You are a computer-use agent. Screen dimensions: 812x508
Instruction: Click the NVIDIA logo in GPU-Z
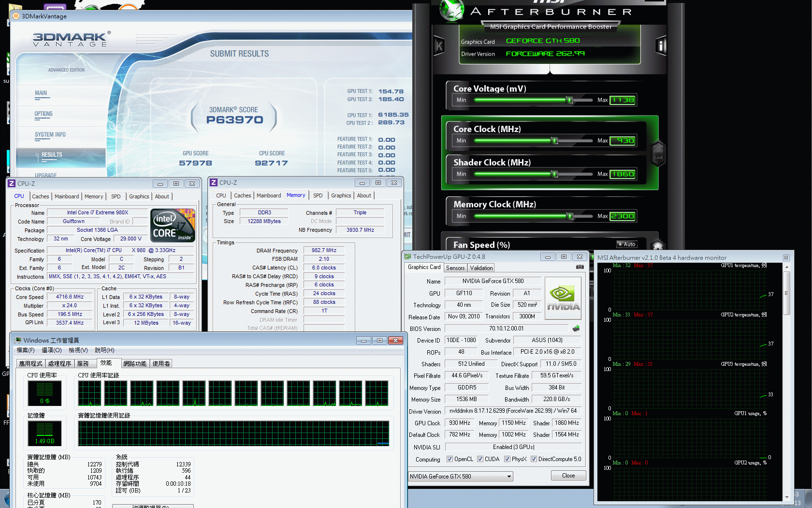(563, 299)
